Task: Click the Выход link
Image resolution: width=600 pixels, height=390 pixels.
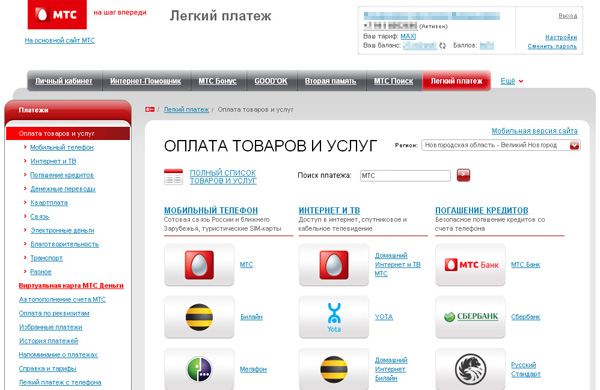Action: pyautogui.click(x=567, y=16)
